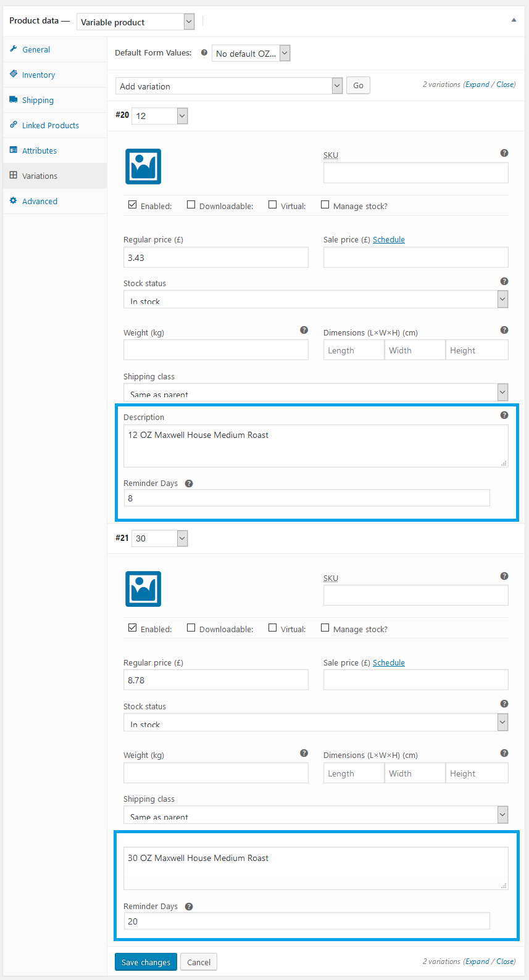Click the variation #20 image placeholder icon
Screen dimensions: 529x980
[x=143, y=167]
